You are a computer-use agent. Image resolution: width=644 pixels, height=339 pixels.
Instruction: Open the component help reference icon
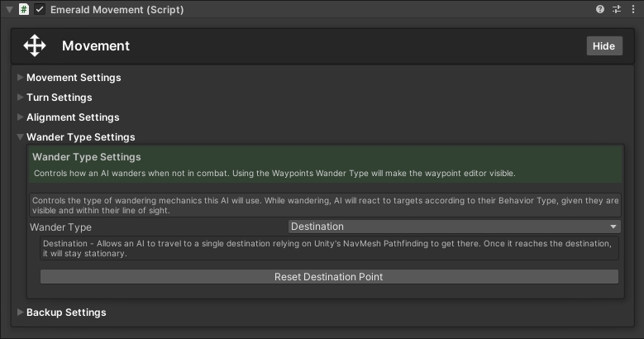tap(600, 10)
